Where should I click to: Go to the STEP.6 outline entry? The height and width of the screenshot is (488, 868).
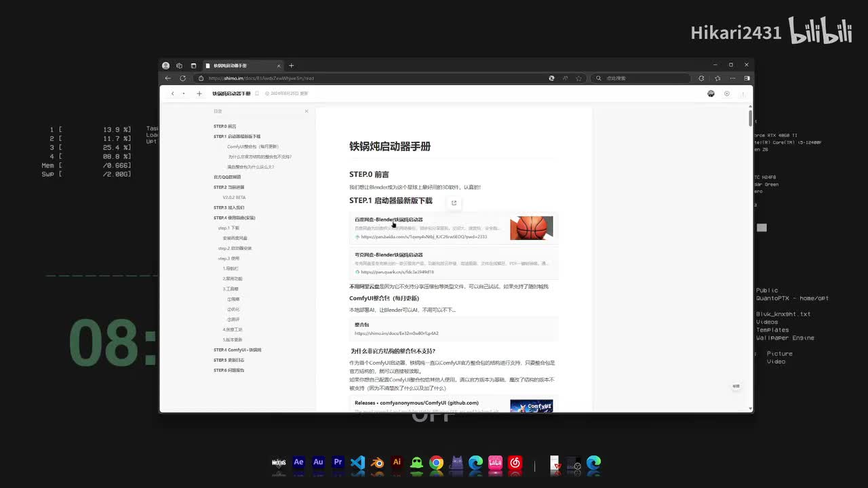pos(229,370)
